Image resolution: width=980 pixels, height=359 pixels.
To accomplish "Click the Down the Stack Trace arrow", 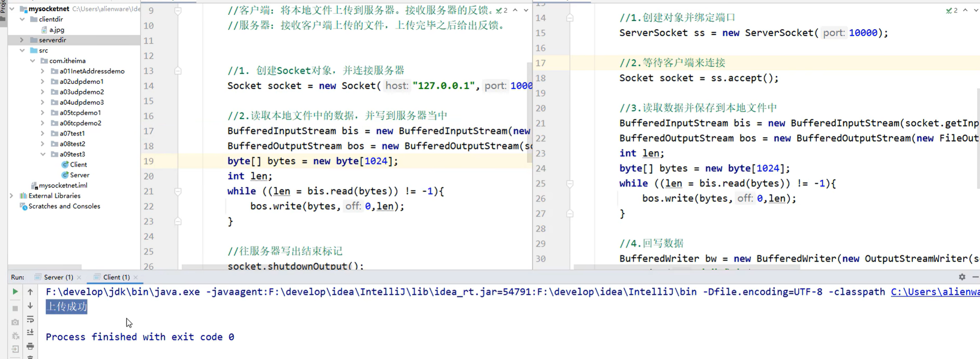I will click(30, 306).
